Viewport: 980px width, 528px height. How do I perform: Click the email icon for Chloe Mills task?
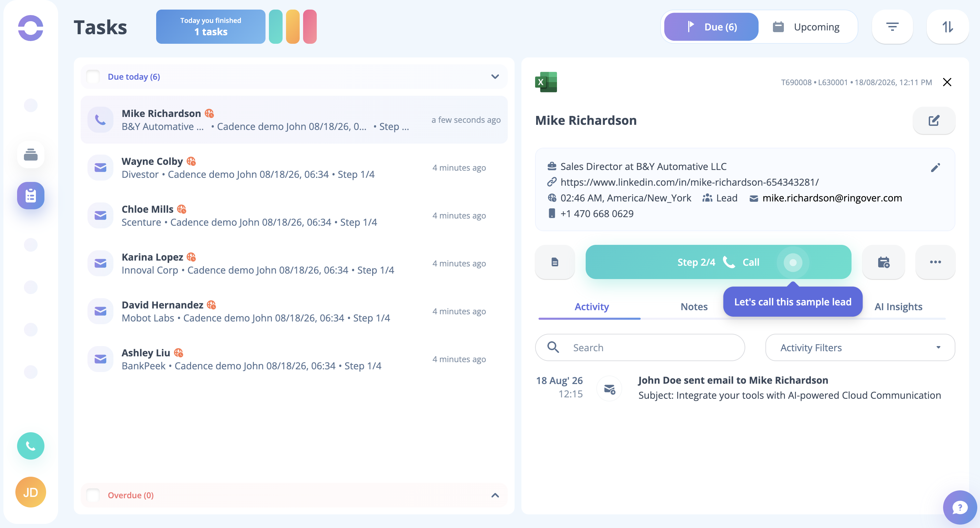click(100, 215)
